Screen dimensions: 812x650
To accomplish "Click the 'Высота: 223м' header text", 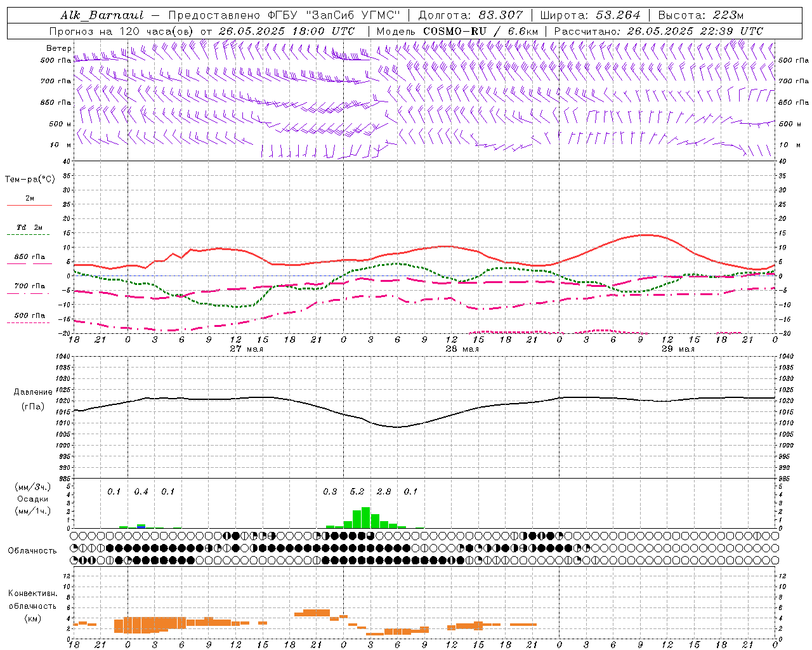I will (701, 15).
